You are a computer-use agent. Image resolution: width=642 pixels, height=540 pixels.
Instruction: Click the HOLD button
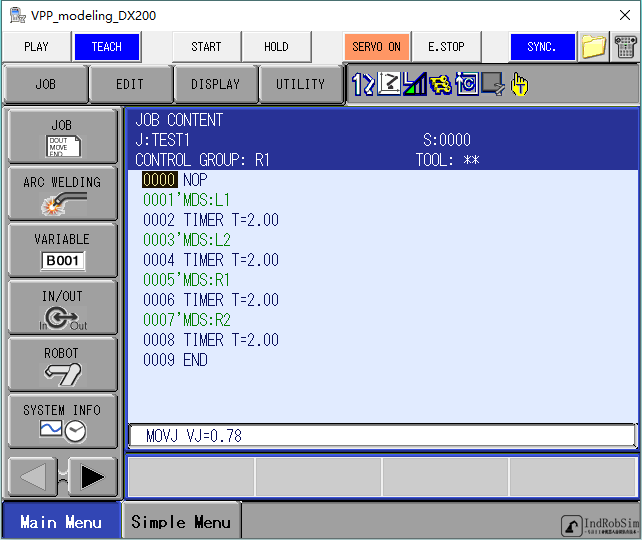pyautogui.click(x=276, y=47)
